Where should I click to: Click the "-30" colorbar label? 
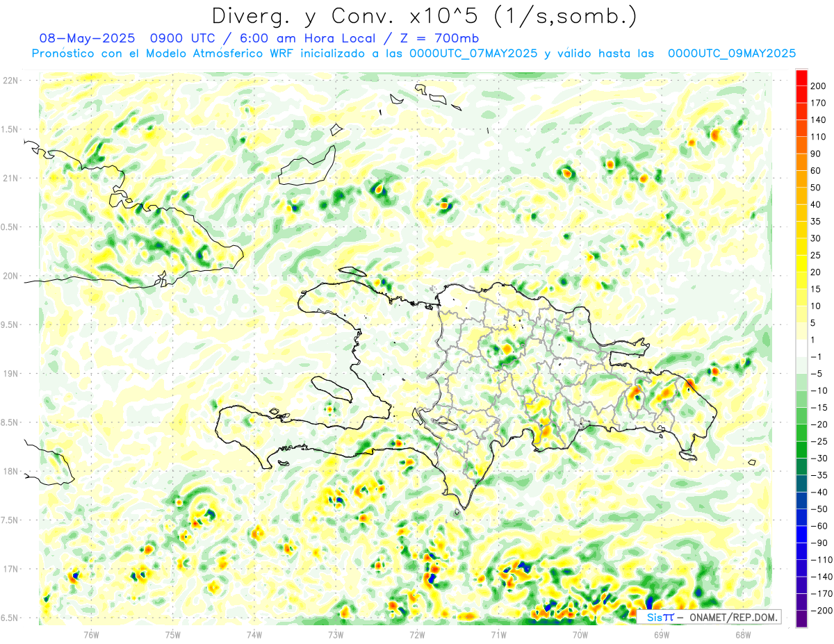coord(819,458)
